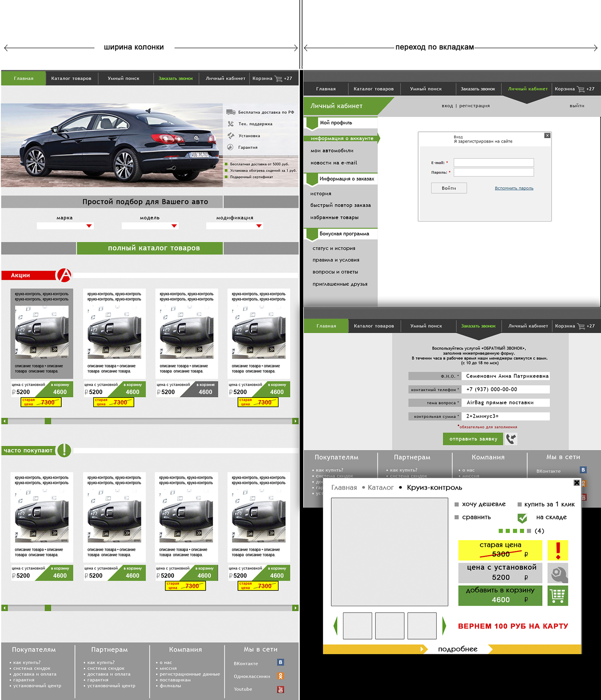Image resolution: width=601 pixels, height=700 pixels.
Task: Open Личный кабинет in the homepage navigation
Action: click(x=226, y=79)
